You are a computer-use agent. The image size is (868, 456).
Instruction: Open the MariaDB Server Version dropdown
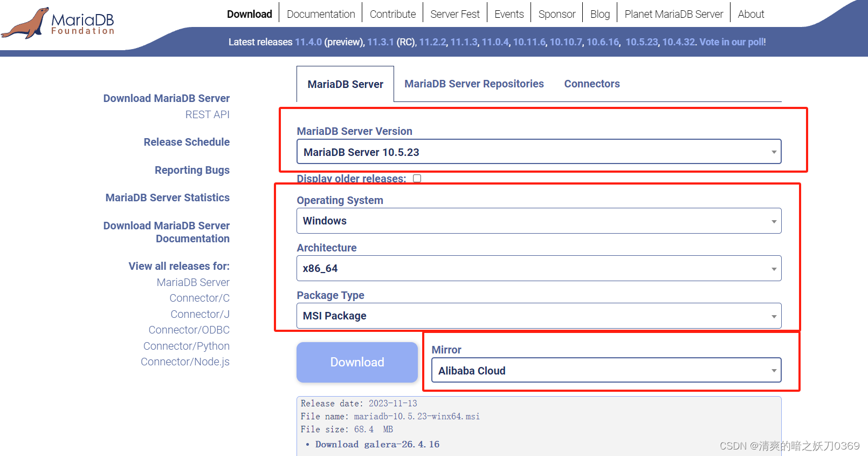[539, 152]
